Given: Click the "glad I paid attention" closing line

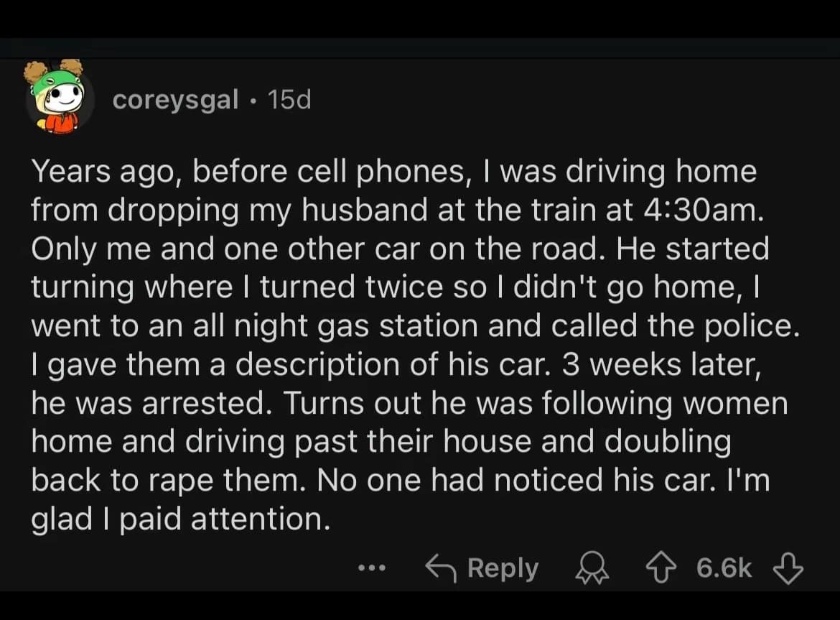Looking at the screenshot, I should [x=181, y=519].
